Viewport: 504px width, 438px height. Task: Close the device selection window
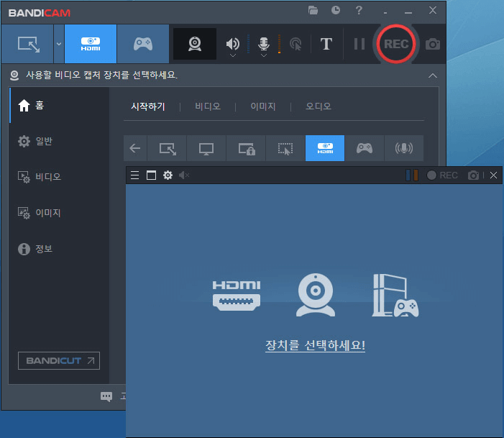pyautogui.click(x=494, y=175)
